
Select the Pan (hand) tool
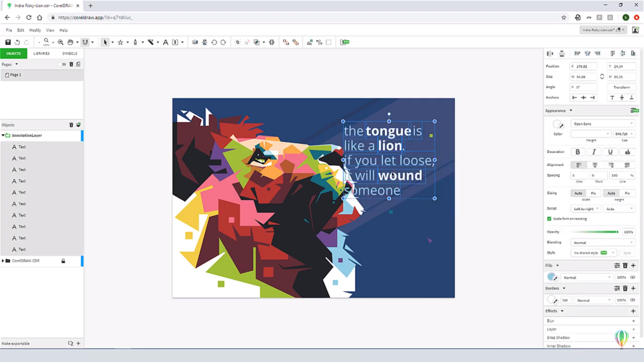71,42
